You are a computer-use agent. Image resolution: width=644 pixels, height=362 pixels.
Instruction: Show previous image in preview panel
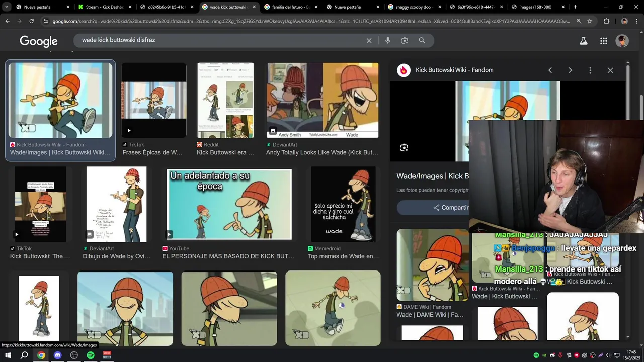550,70
